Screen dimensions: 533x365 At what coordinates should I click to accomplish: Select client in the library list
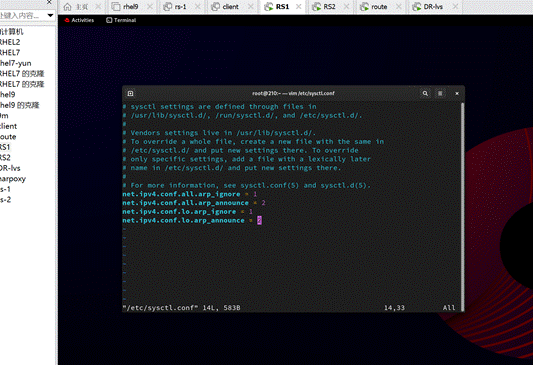point(8,126)
